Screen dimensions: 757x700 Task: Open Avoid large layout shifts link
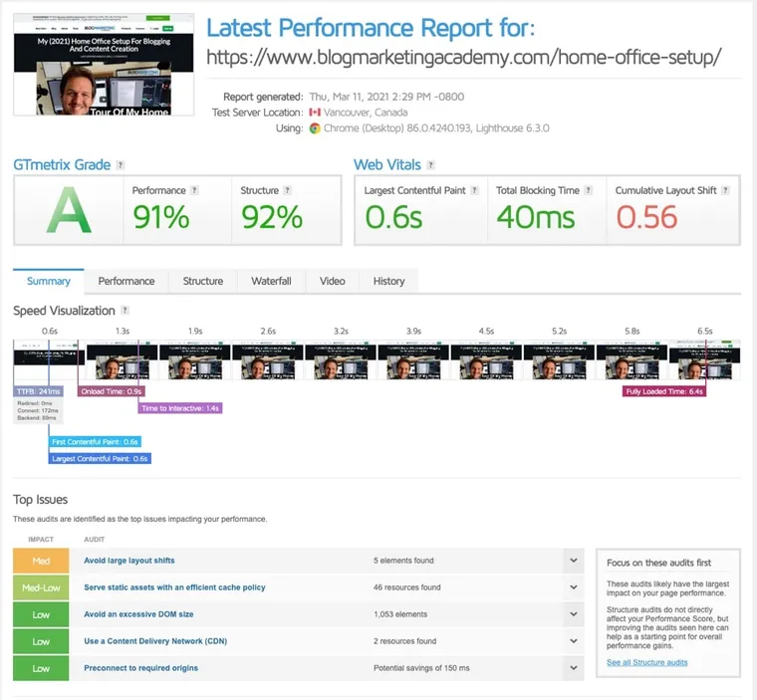coord(129,561)
